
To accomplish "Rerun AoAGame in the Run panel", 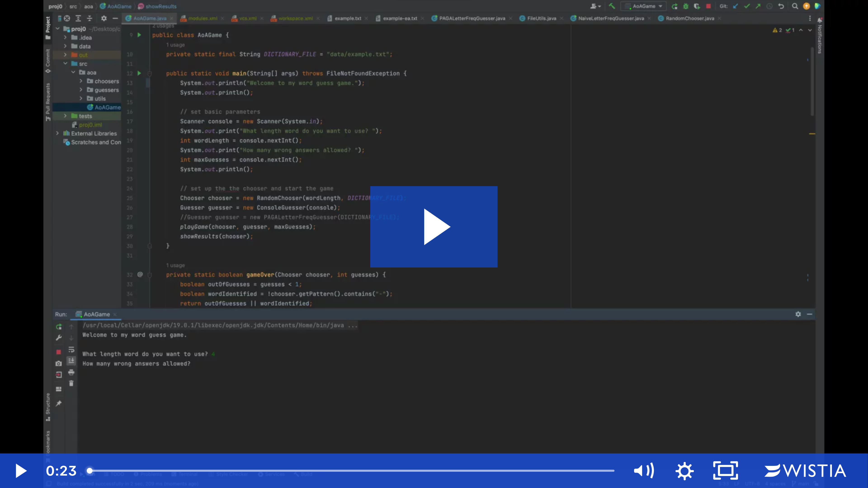I will pos(59,327).
